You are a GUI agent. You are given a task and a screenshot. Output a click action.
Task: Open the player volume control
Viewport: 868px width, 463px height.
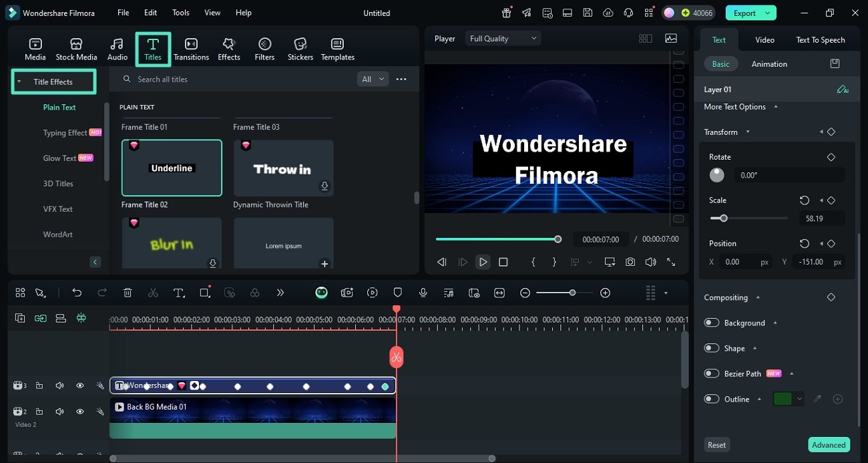click(x=650, y=262)
